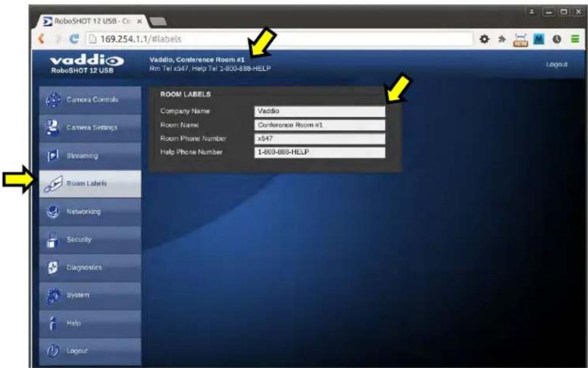Click the Camera Settings icon
This screenshot has width=588, height=368.
pyautogui.click(x=53, y=127)
